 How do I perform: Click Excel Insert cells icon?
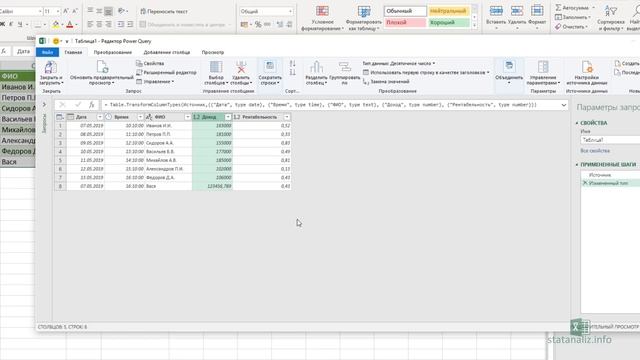[496, 11]
